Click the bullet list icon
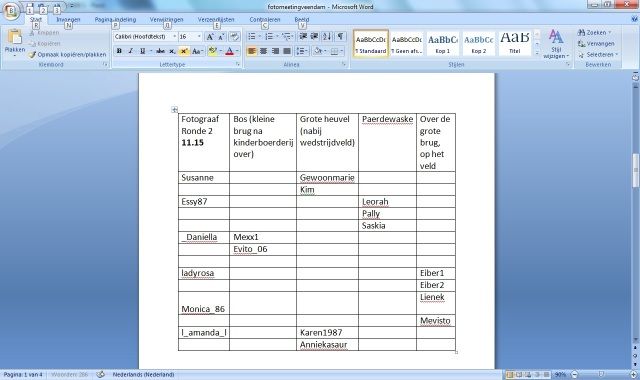 252,37
